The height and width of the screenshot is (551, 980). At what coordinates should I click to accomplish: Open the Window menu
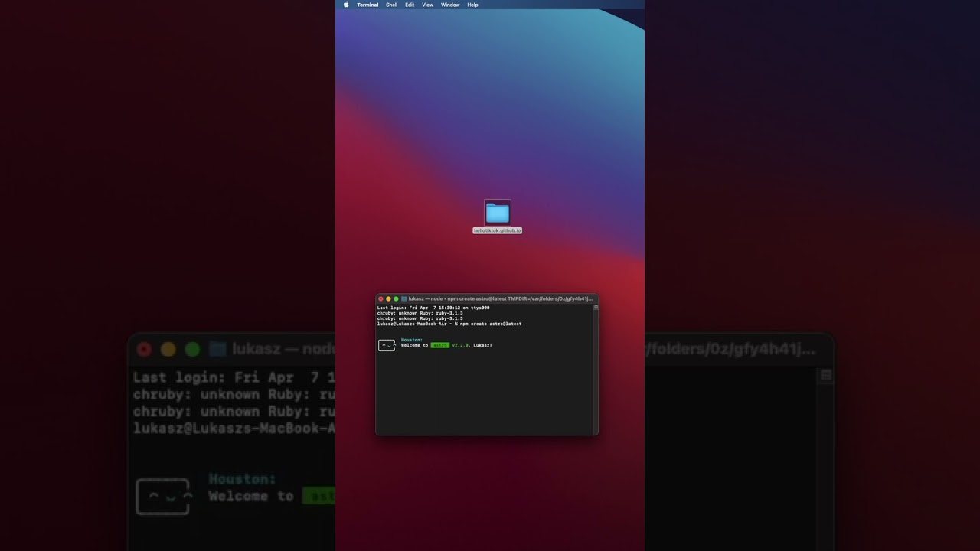(450, 5)
